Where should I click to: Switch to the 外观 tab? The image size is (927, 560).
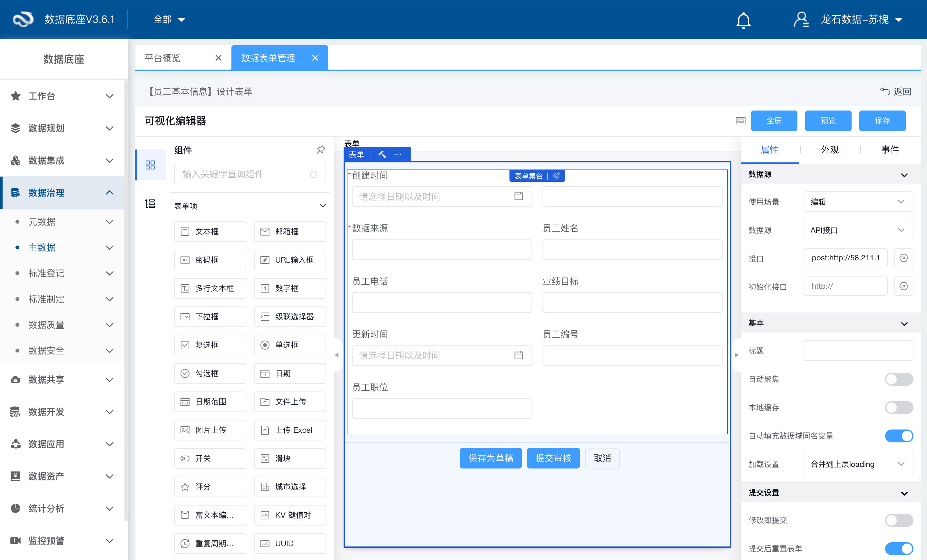[x=830, y=150]
